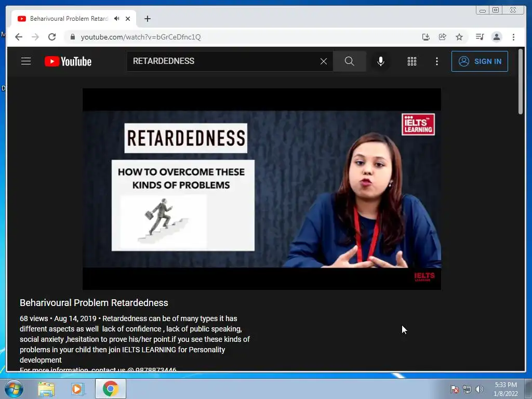
Task: Go to YouTube home via the logo
Action: click(x=68, y=61)
